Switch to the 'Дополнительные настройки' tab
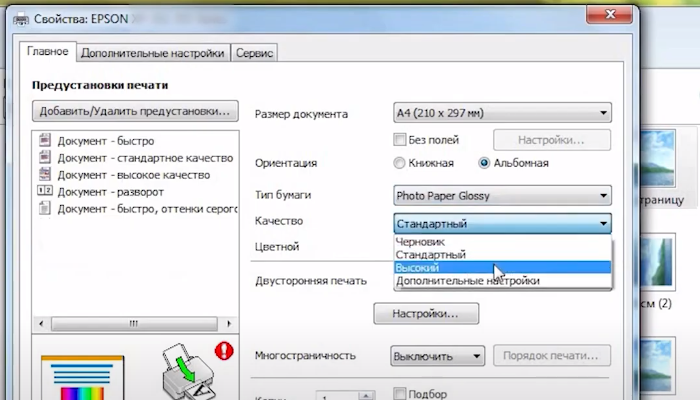Image resolution: width=700 pixels, height=400 pixels. 153,53
